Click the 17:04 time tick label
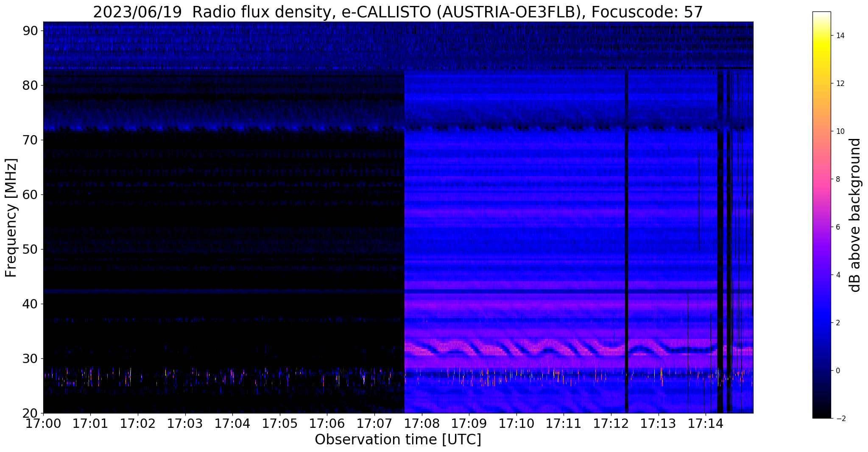This screenshot has height=452, width=868. pyautogui.click(x=232, y=423)
